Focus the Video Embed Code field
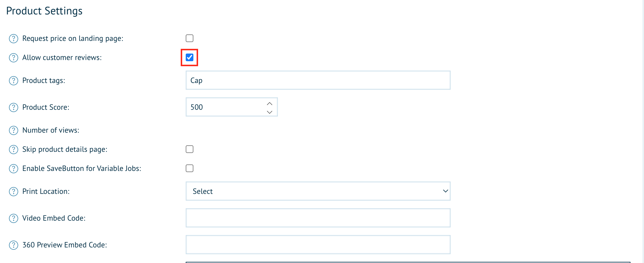The image size is (644, 263). click(x=318, y=218)
